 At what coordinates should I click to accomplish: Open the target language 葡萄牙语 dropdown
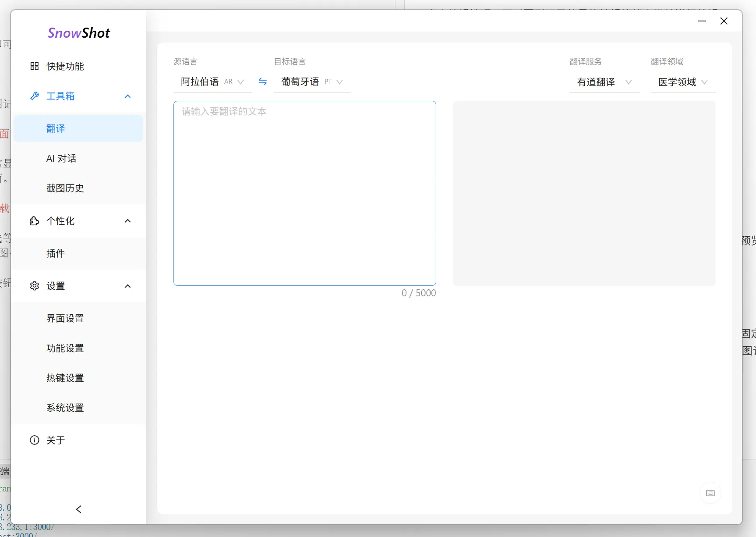[312, 82]
